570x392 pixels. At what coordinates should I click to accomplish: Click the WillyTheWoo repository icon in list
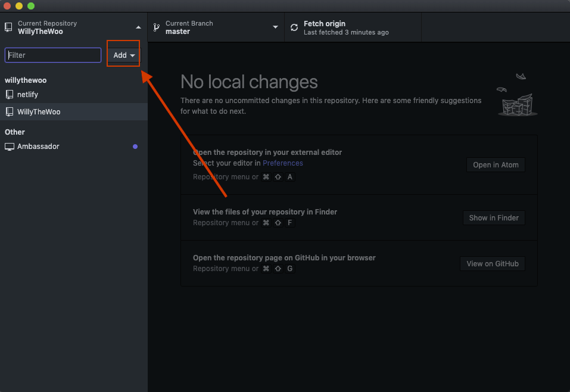[x=10, y=112]
